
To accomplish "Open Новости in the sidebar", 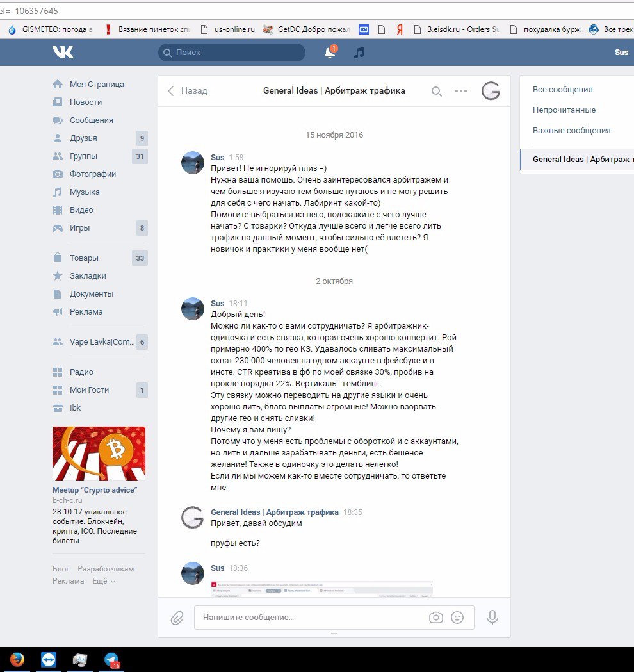I will coord(86,102).
